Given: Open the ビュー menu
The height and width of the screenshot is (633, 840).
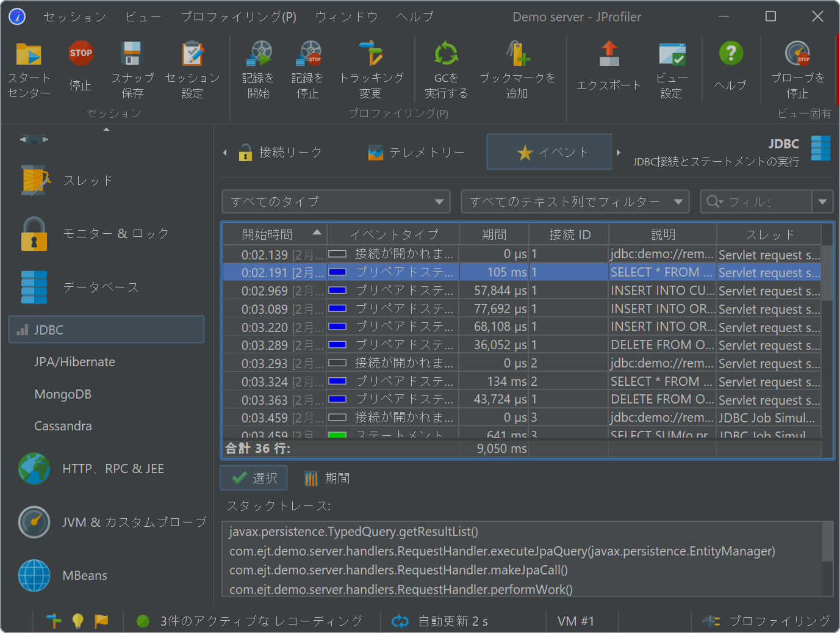Looking at the screenshot, I should tap(143, 17).
